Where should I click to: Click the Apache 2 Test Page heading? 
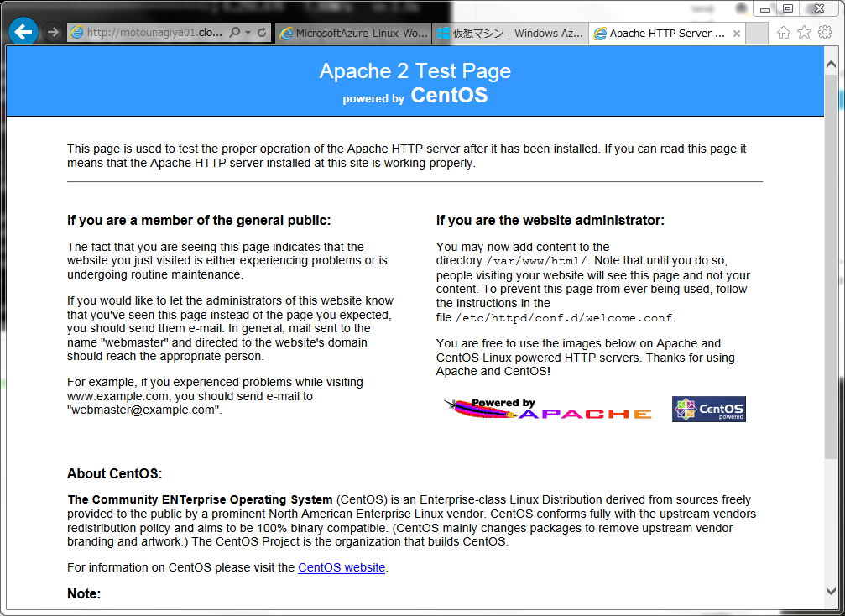pyautogui.click(x=415, y=71)
